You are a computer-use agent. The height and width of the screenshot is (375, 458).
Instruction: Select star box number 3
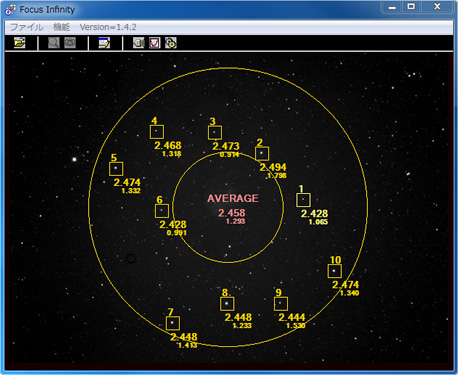(x=215, y=133)
